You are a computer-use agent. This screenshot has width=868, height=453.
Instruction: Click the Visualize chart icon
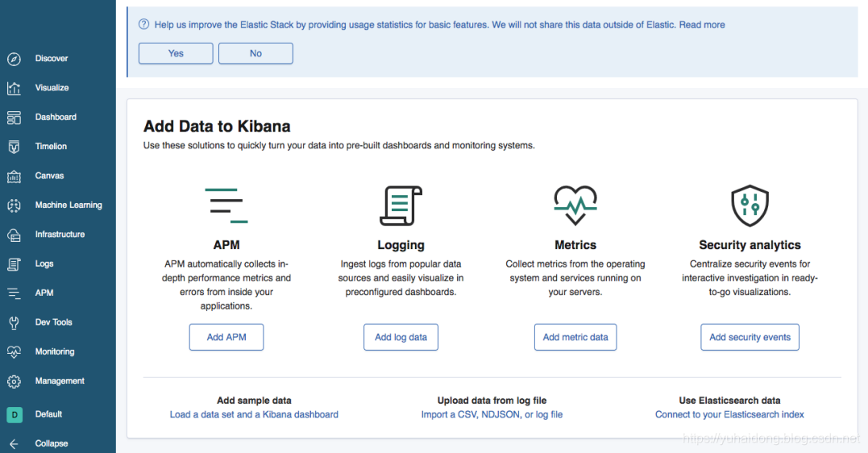click(x=14, y=88)
